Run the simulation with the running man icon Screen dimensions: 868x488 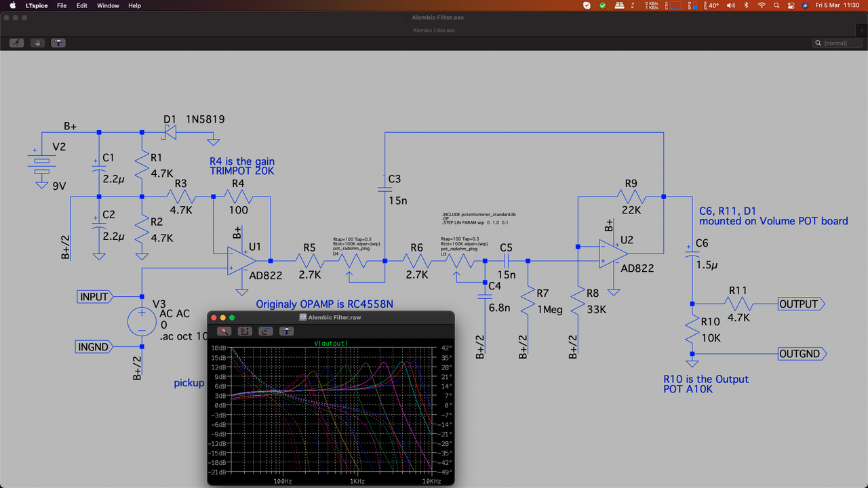pos(16,43)
